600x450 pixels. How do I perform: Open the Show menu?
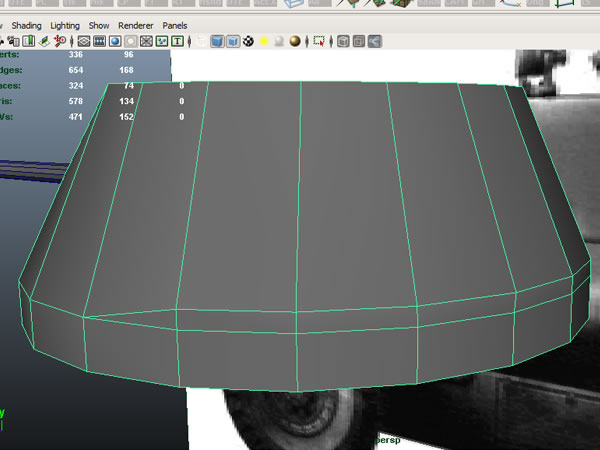pos(98,24)
